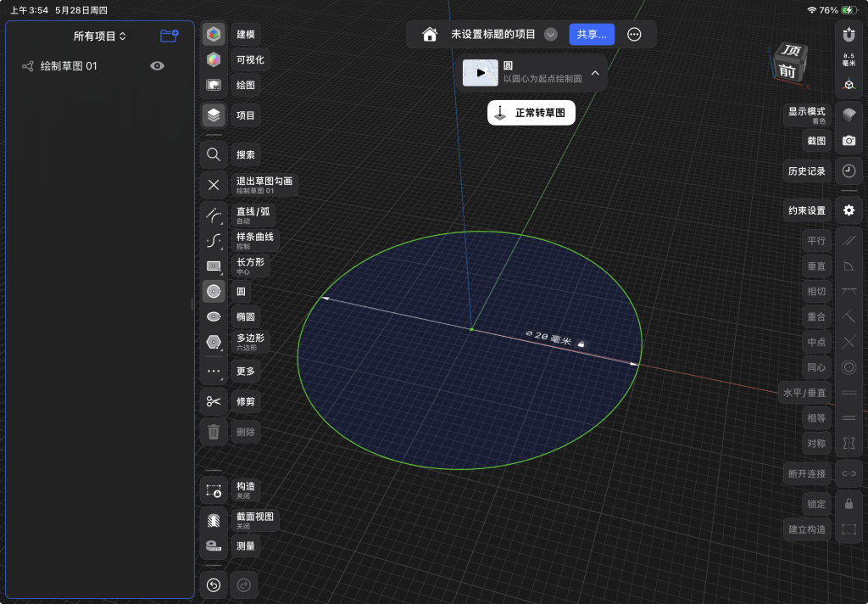Apply the 水平/垂直 constraint icon
The image size is (868, 604).
[x=849, y=393]
